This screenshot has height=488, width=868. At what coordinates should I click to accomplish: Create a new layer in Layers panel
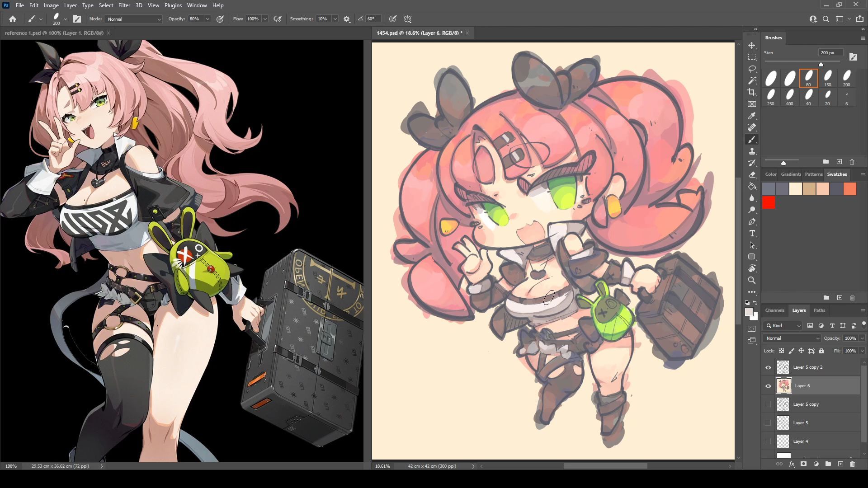pos(840,464)
